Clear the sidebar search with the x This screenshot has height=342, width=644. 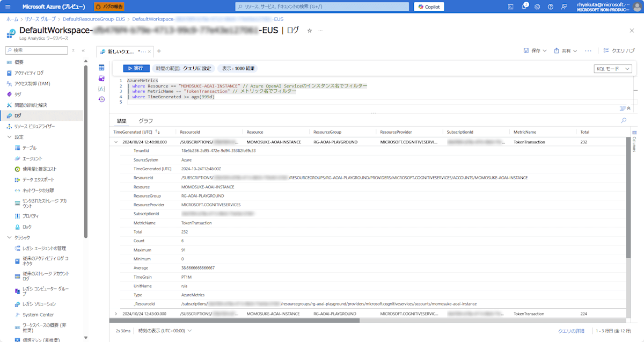pos(73,50)
